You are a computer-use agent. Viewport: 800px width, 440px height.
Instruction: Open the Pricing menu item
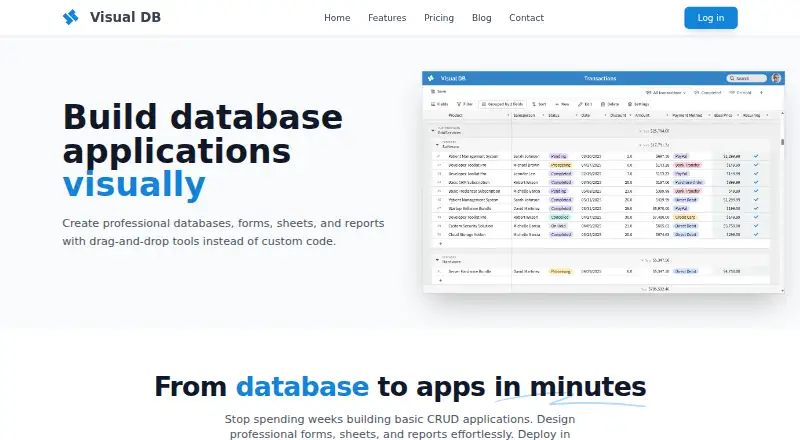[439, 18]
